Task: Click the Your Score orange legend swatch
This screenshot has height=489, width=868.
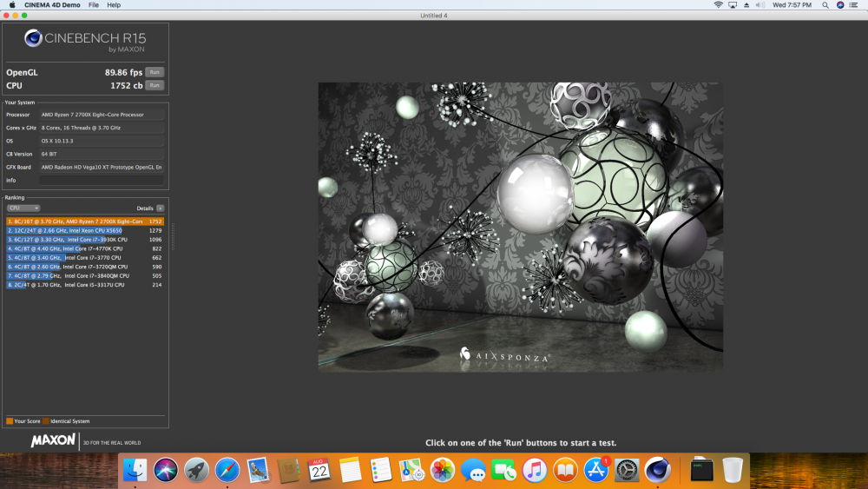Action: [10, 421]
